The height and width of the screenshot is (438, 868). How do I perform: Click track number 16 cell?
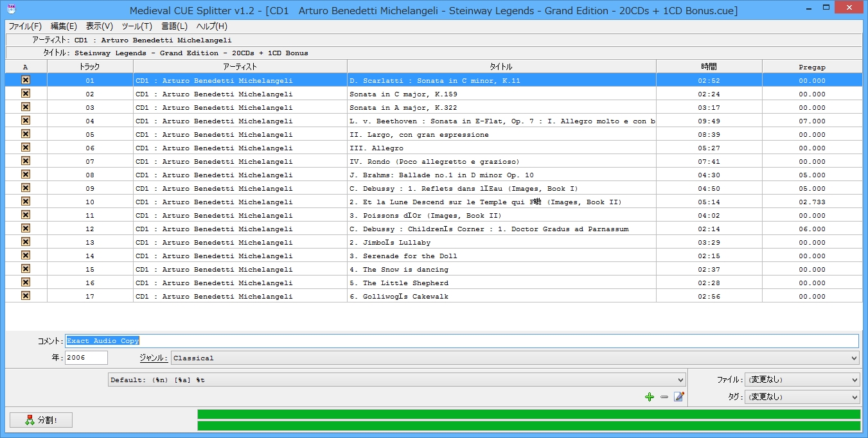90,283
